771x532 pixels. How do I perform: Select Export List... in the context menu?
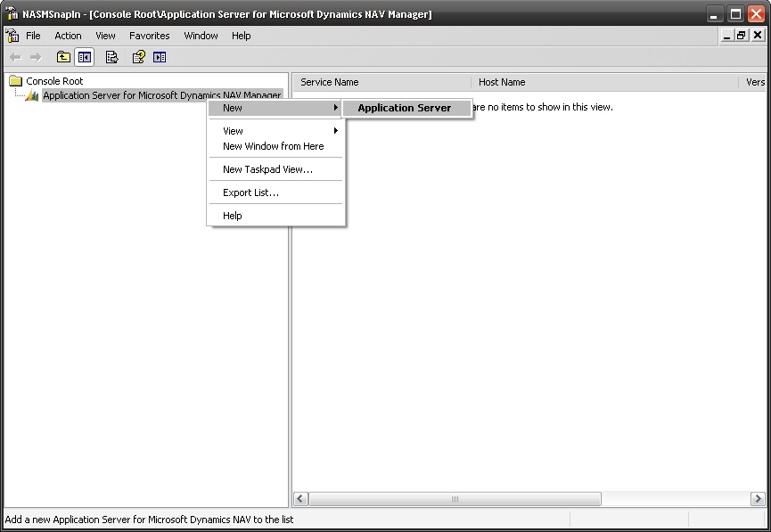275,192
